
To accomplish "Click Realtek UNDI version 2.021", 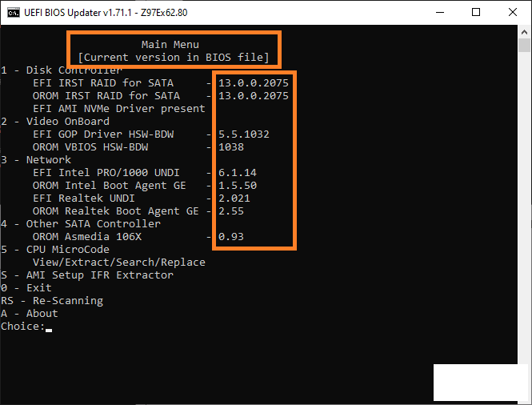I will (234, 198).
